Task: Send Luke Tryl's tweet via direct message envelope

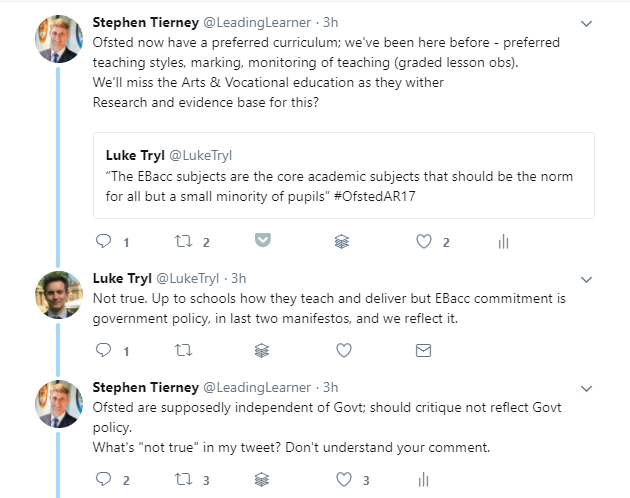Action: click(423, 351)
